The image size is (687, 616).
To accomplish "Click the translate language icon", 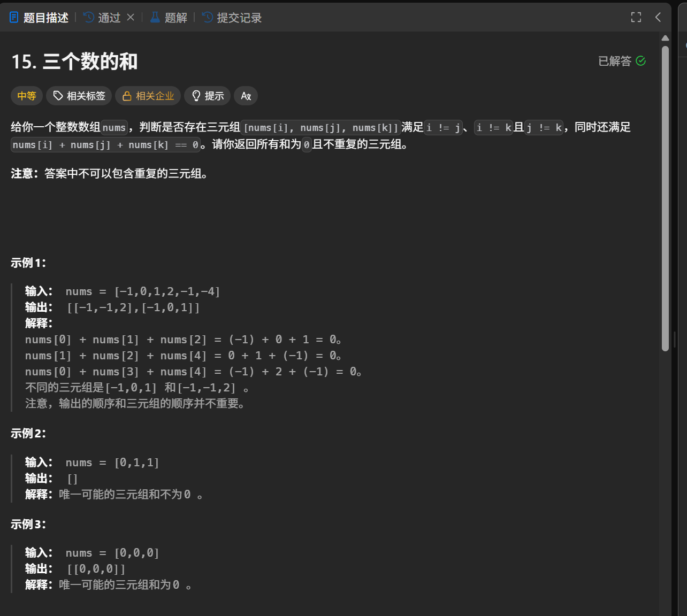I will (x=246, y=96).
